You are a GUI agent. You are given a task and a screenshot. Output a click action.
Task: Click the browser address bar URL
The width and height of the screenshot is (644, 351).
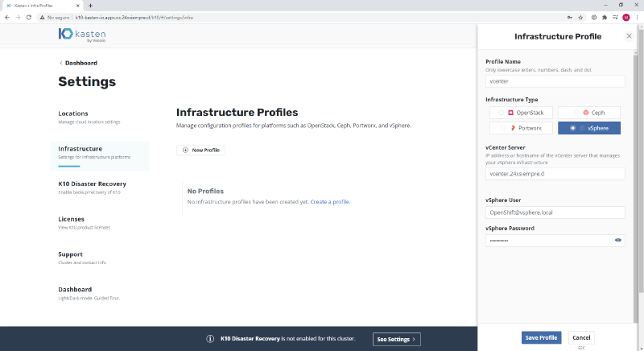(x=134, y=18)
